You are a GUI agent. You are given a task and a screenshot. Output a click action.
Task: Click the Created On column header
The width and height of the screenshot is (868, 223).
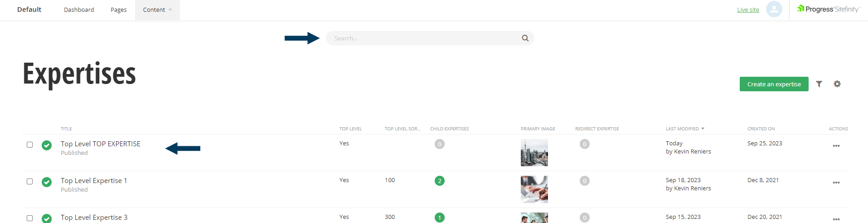tap(761, 129)
